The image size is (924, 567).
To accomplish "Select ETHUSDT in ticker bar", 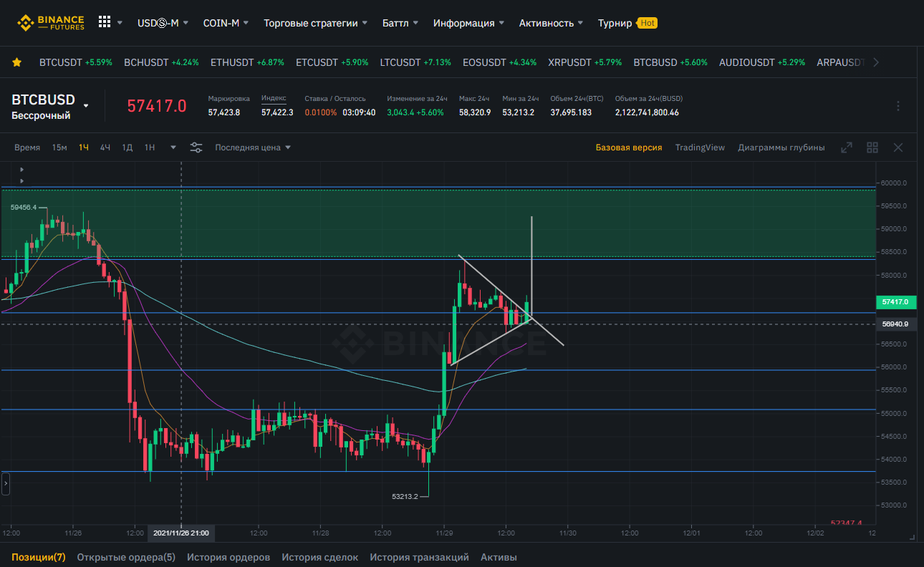I will [247, 62].
